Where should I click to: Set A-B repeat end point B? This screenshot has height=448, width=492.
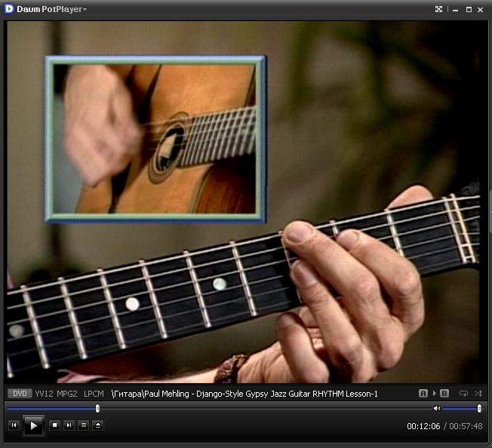444,393
